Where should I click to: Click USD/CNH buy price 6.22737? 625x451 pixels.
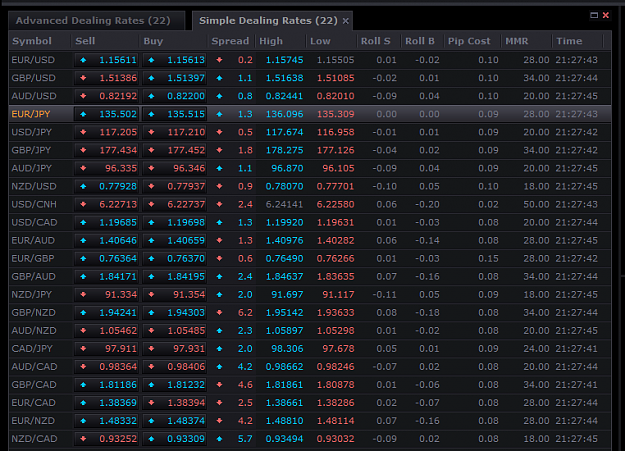tap(174, 204)
